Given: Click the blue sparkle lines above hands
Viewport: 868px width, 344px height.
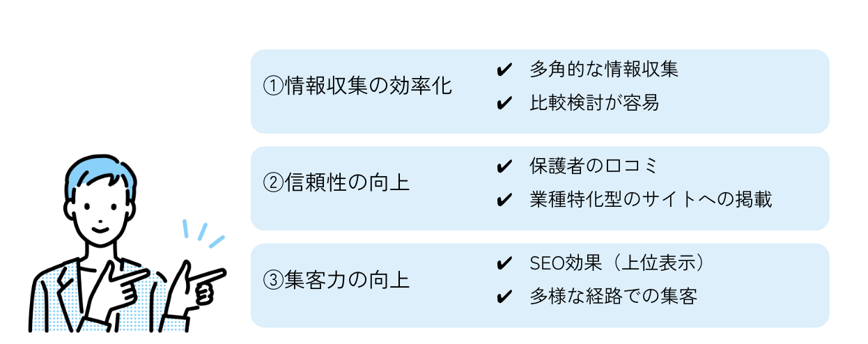Looking at the screenshot, I should pyautogui.click(x=202, y=233).
